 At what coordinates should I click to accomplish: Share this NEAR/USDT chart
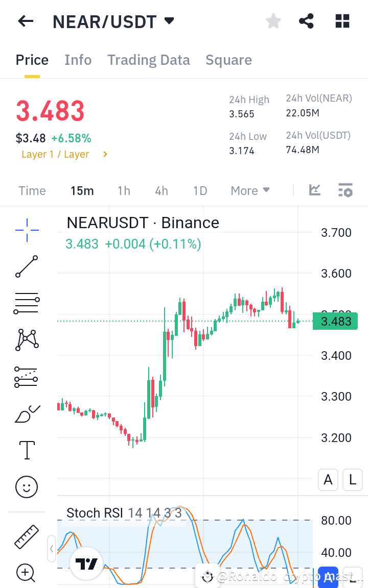tap(307, 21)
